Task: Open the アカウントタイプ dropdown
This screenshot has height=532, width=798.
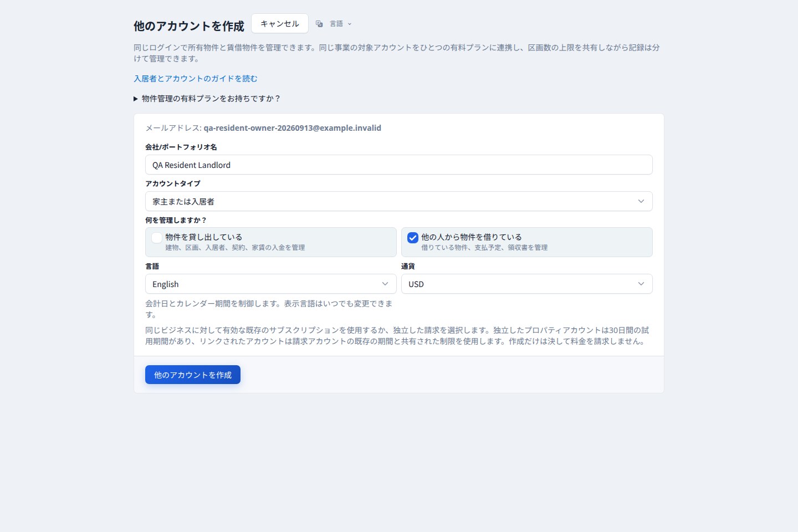Action: pyautogui.click(x=399, y=201)
